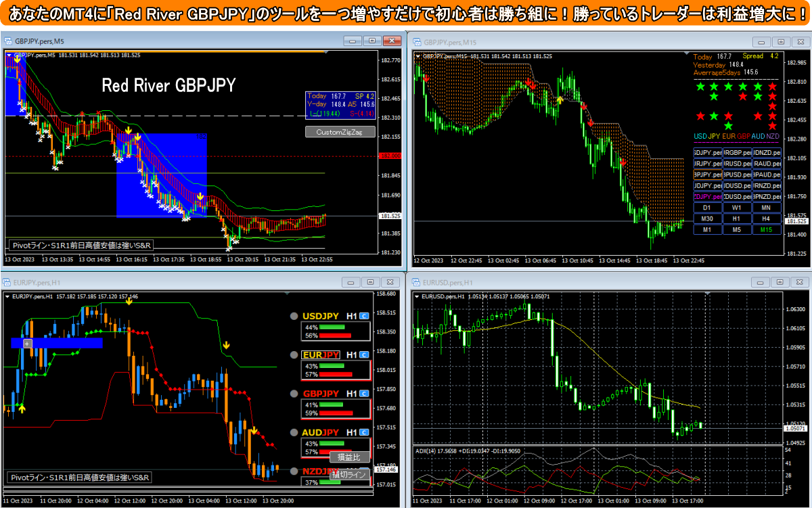The image size is (812, 508).
Task: Click the blue C icon beside AUDJPY H1
Action: click(364, 432)
